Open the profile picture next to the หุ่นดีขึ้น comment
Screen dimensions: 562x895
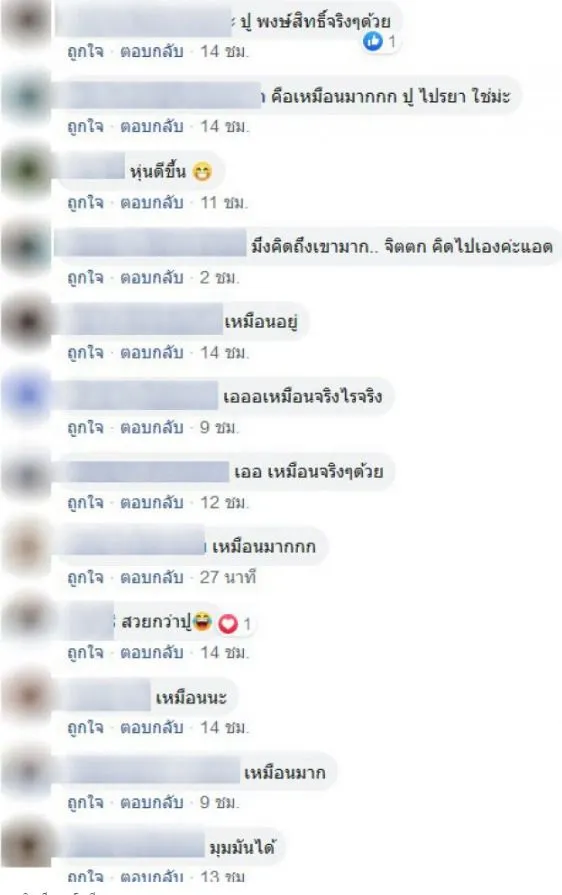point(26,171)
